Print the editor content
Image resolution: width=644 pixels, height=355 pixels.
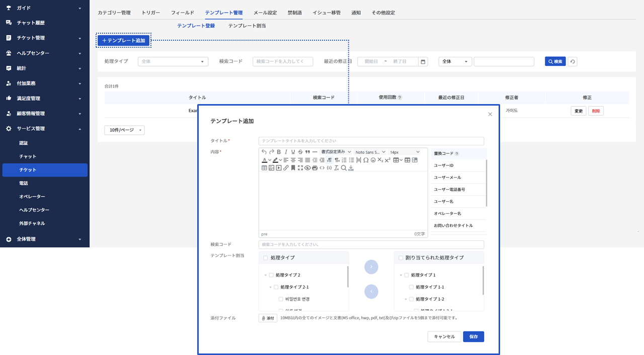tap(315, 168)
